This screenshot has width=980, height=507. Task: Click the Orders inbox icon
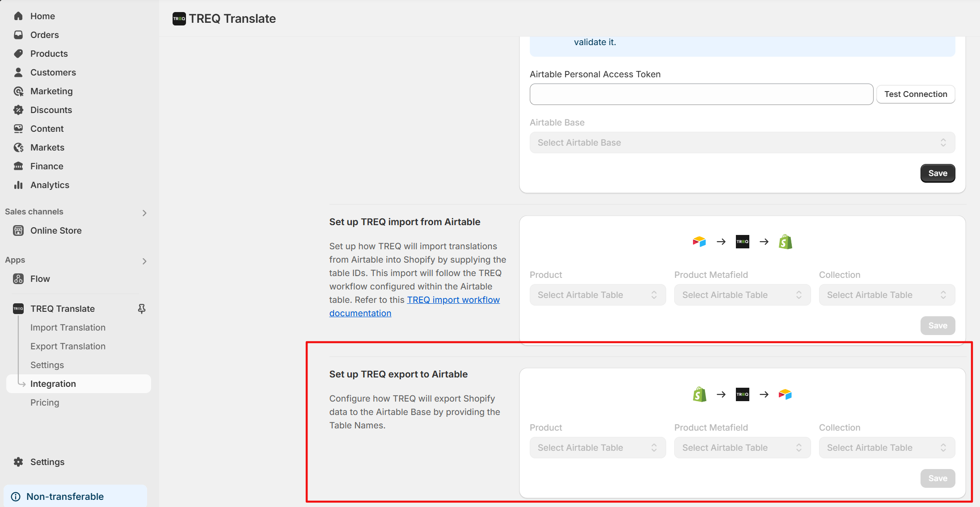click(x=18, y=35)
